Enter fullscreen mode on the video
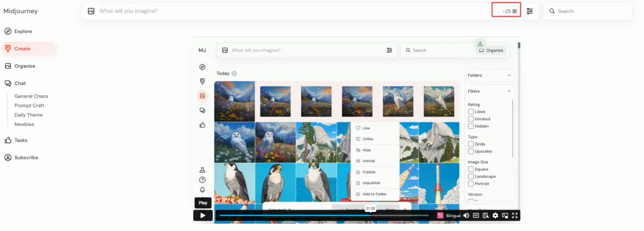The width and height of the screenshot is (644, 231). (x=515, y=215)
